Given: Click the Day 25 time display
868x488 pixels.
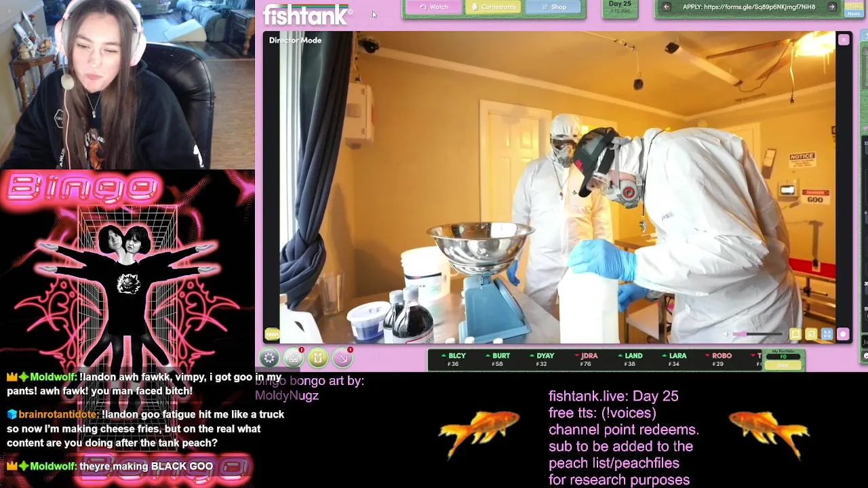Looking at the screenshot, I should pos(620,7).
